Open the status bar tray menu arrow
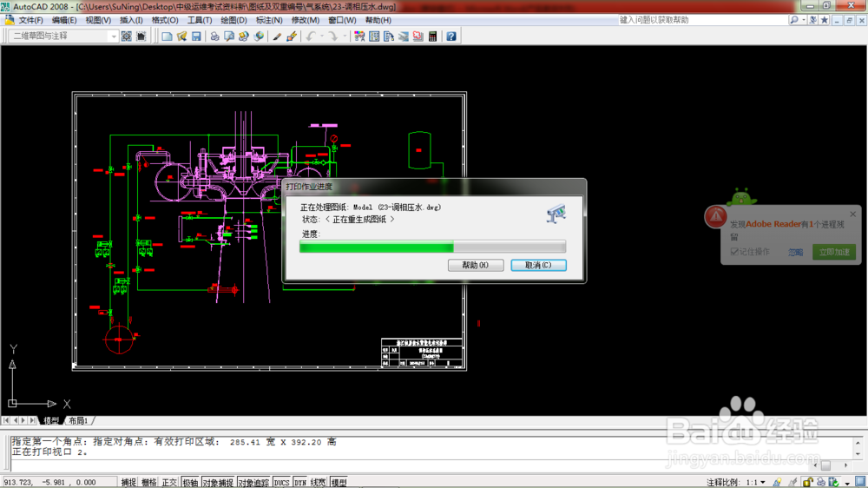Viewport: 868px width, 488px height. click(x=847, y=483)
